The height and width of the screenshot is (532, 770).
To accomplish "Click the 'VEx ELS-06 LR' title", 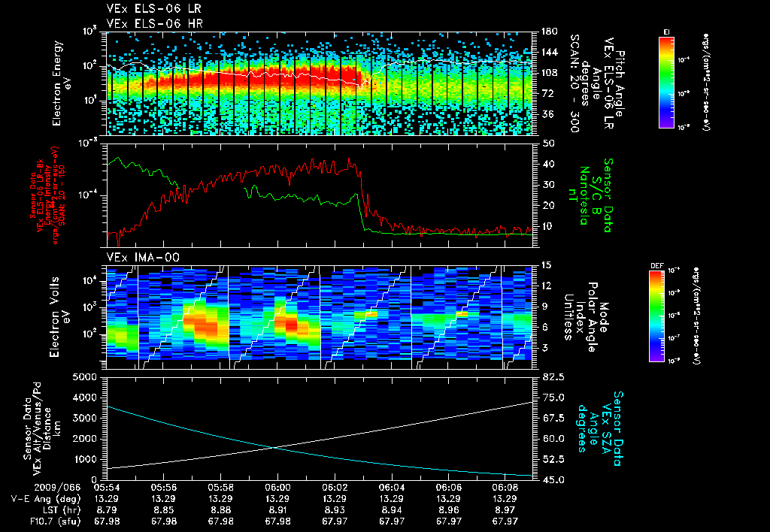I will pos(153,9).
